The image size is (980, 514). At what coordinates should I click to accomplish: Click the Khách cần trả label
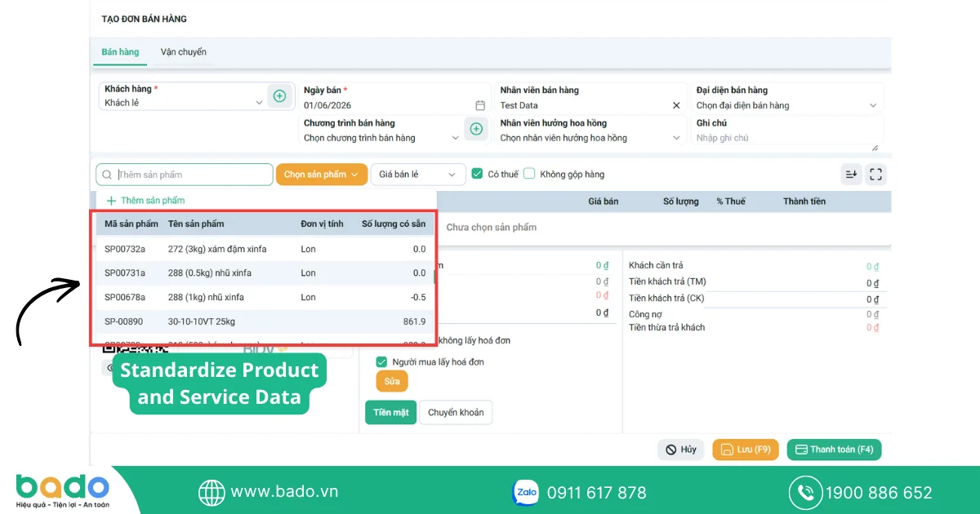coord(656,265)
